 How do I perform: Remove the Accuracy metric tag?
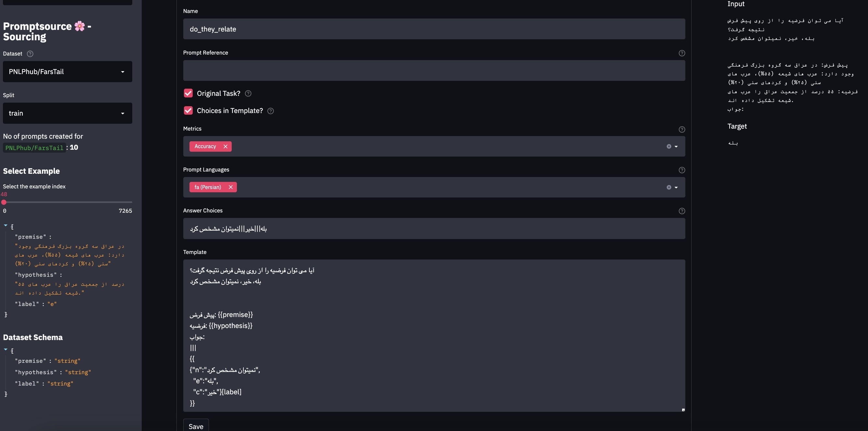pos(226,146)
